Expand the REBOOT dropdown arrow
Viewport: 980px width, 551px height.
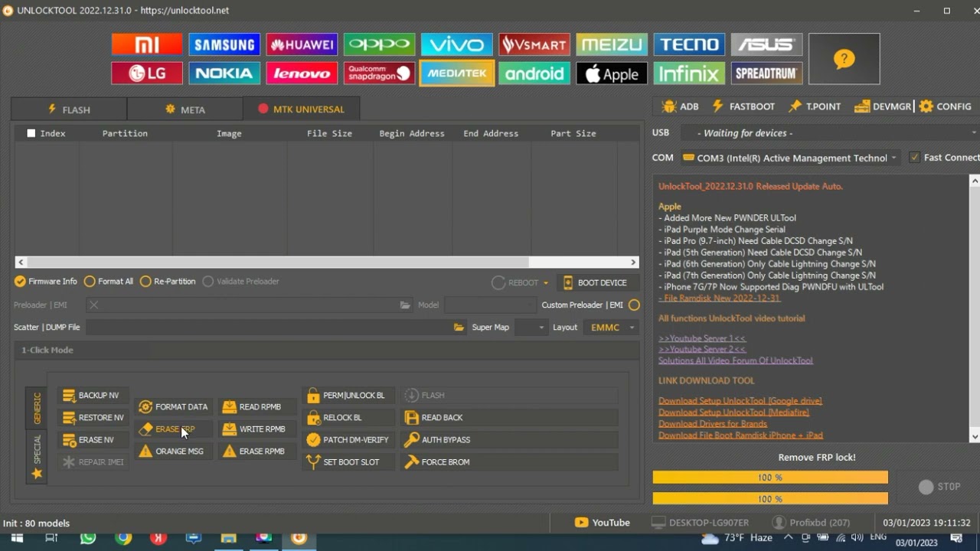click(546, 283)
